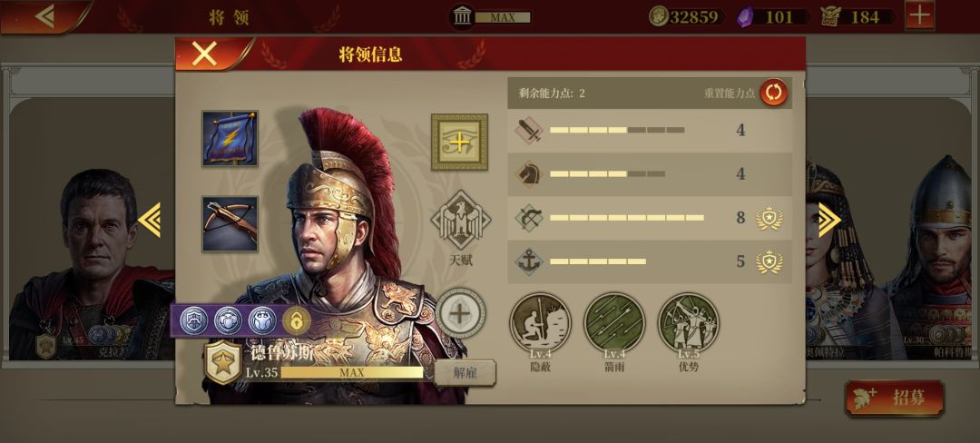Viewport: 980px width, 443px height.
Task: Click the archery ability bar
Action: (x=650, y=218)
